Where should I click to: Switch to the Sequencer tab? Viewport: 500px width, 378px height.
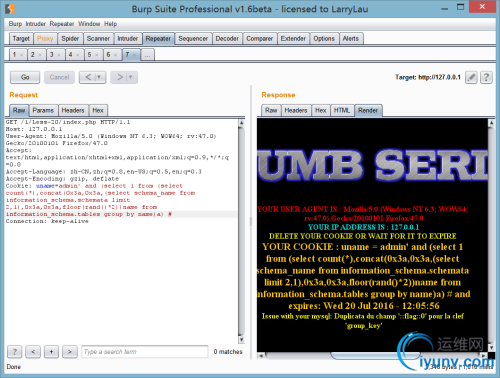193,39
